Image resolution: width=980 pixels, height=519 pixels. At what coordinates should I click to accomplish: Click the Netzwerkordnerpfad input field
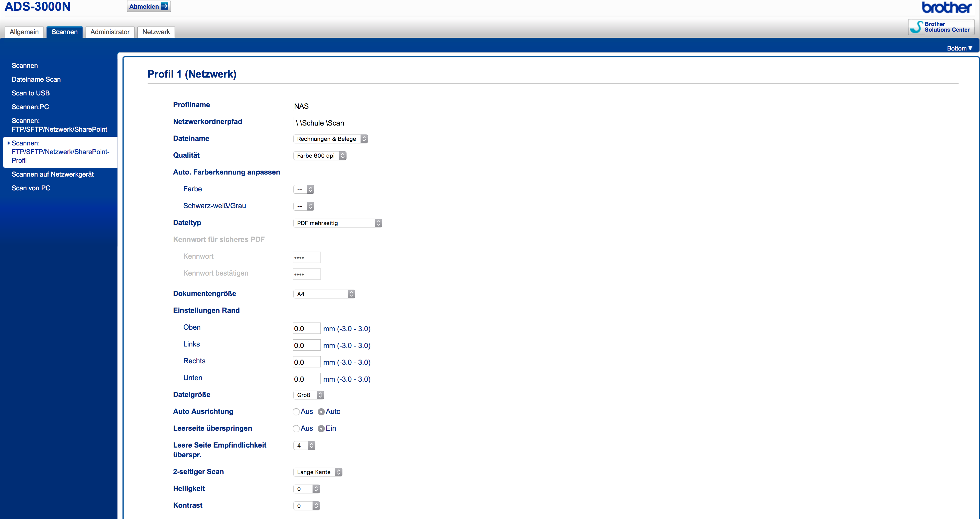[368, 123]
